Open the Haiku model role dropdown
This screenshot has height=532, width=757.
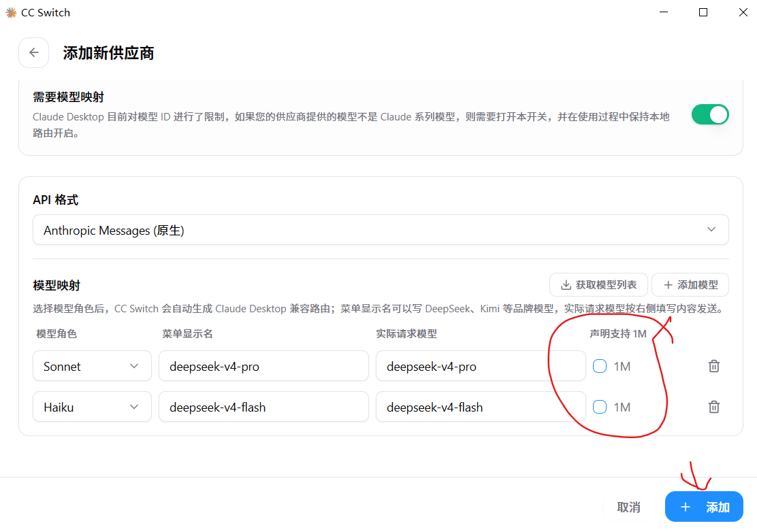[92, 407]
